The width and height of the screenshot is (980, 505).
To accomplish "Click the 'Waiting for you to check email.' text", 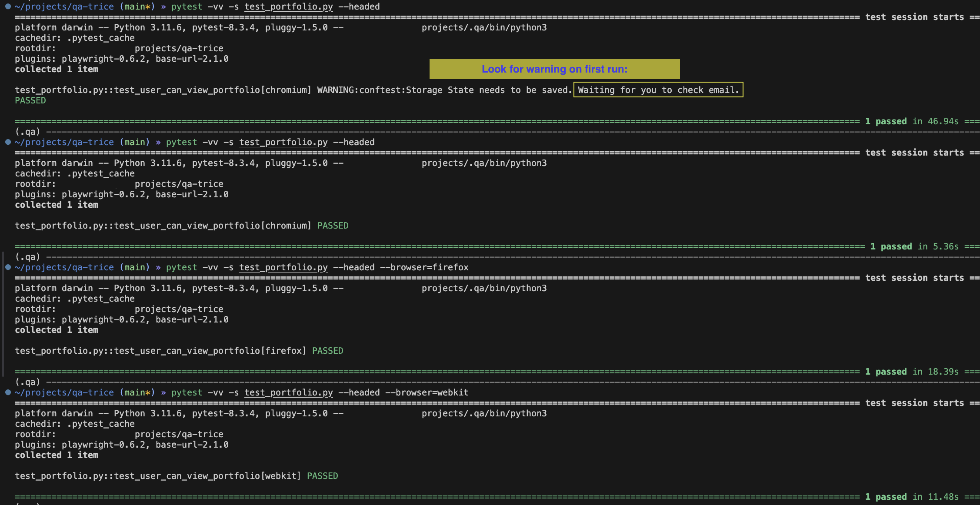I will coord(658,90).
